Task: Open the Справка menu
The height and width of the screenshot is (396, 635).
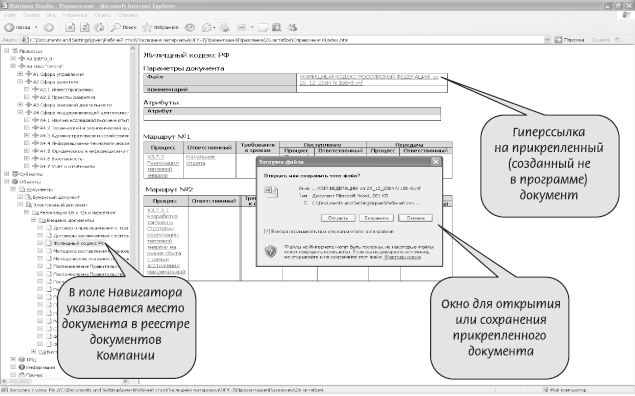Action: [x=128, y=15]
